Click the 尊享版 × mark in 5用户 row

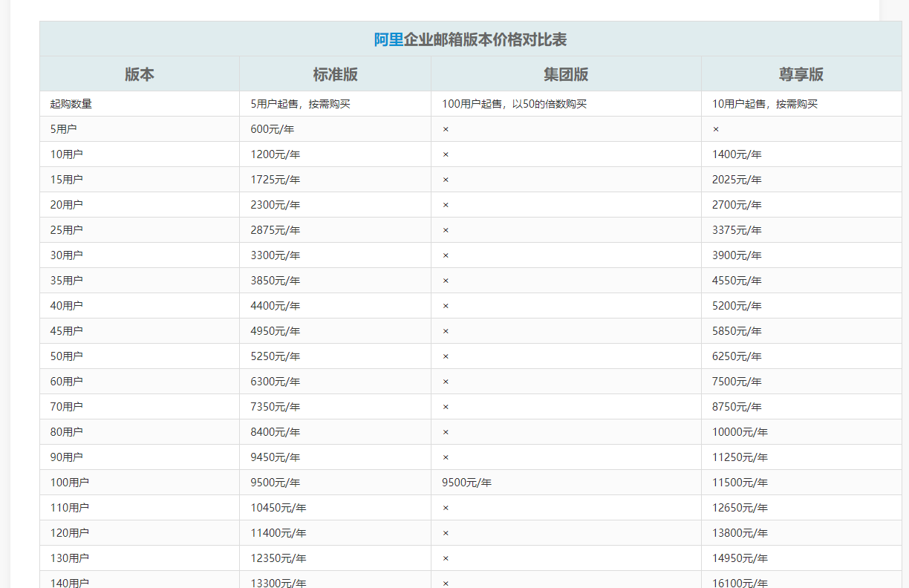(716, 129)
